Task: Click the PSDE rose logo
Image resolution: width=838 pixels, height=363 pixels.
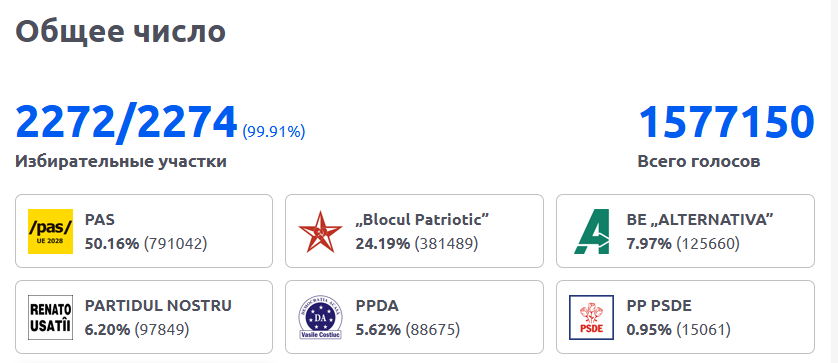Action: [591, 317]
